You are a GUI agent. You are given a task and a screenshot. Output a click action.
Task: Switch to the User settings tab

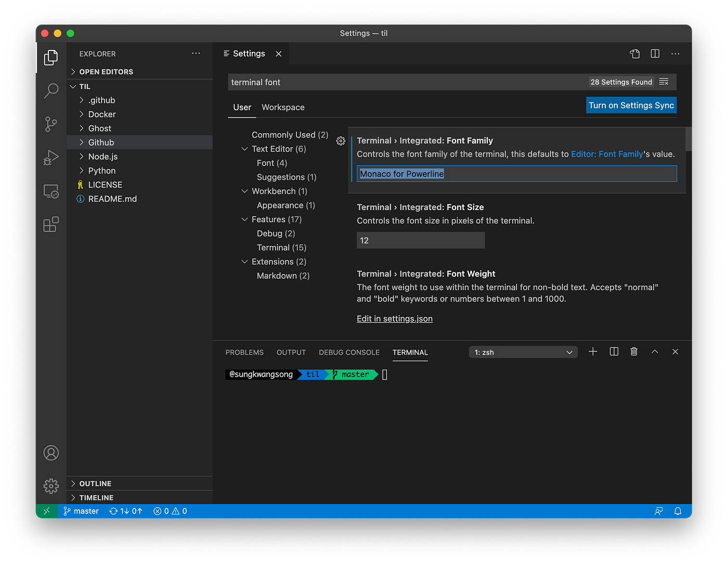click(x=242, y=107)
